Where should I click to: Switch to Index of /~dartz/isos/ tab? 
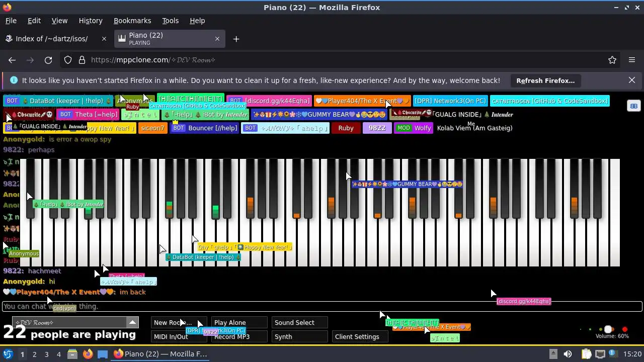[55, 39]
